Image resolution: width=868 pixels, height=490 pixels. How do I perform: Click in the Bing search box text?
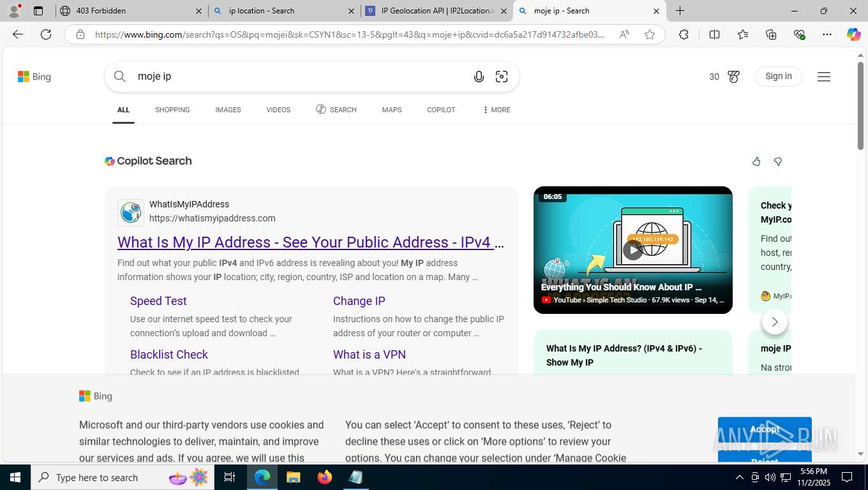pyautogui.click(x=300, y=77)
